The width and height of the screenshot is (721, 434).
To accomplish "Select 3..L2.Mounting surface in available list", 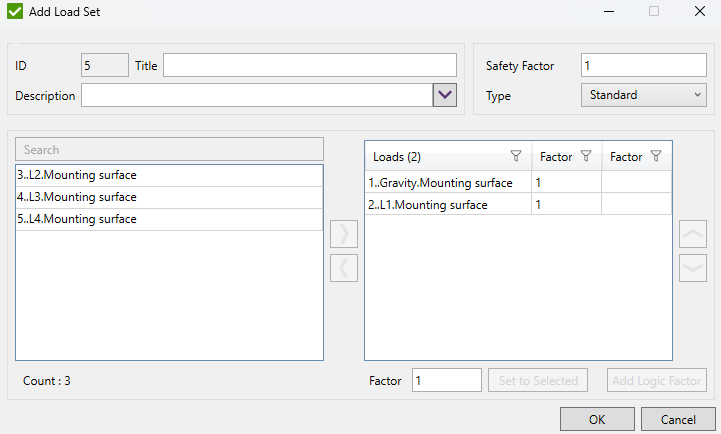I will 168,175.
